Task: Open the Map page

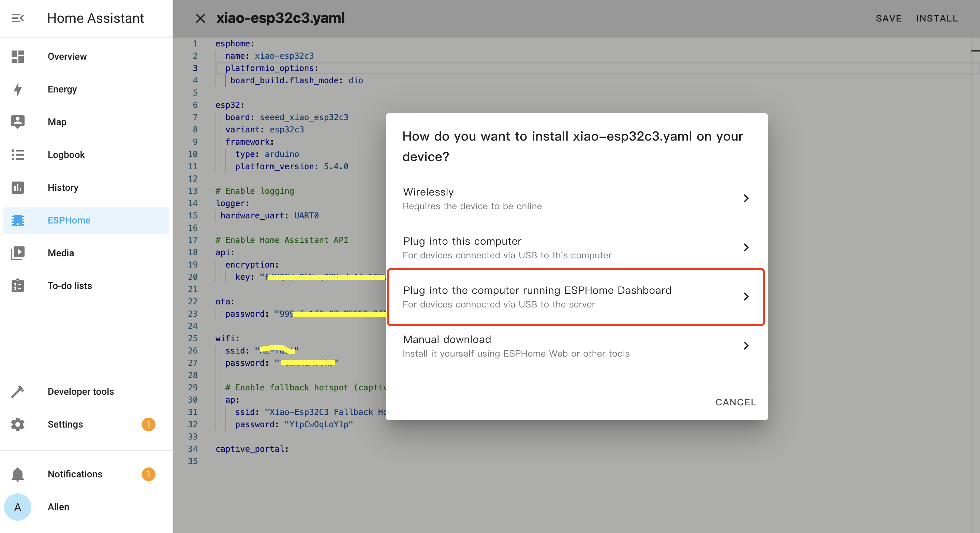Action: click(86, 122)
